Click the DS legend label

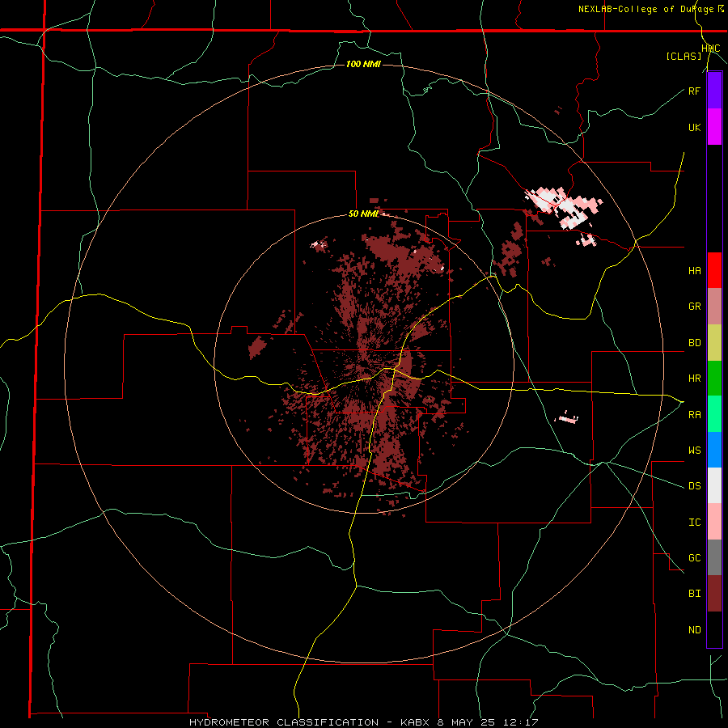coord(695,486)
